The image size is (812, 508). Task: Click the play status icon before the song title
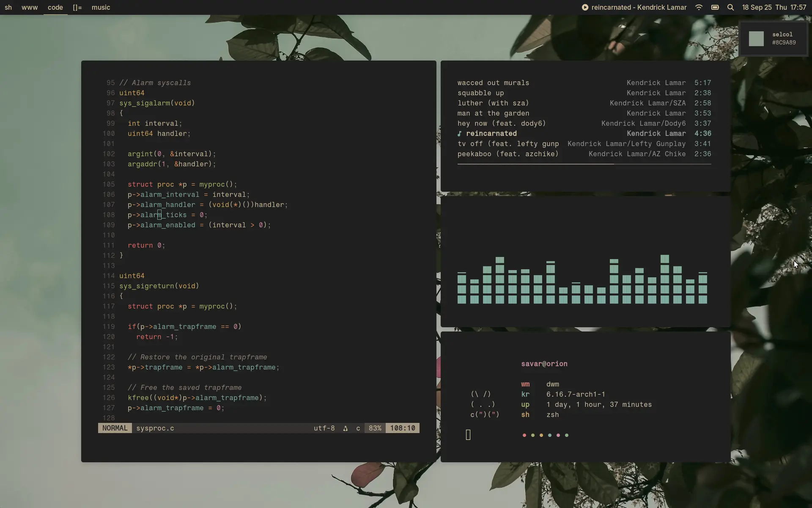click(586, 7)
